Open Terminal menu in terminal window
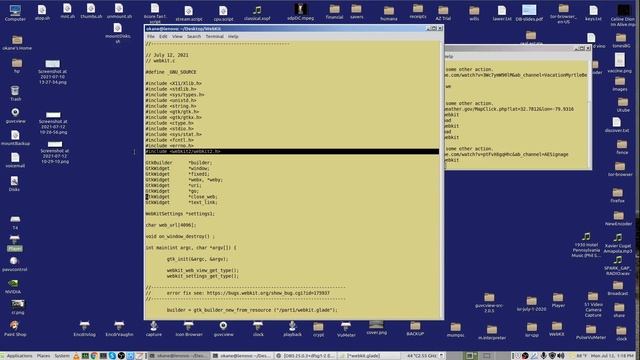 point(214,36)
